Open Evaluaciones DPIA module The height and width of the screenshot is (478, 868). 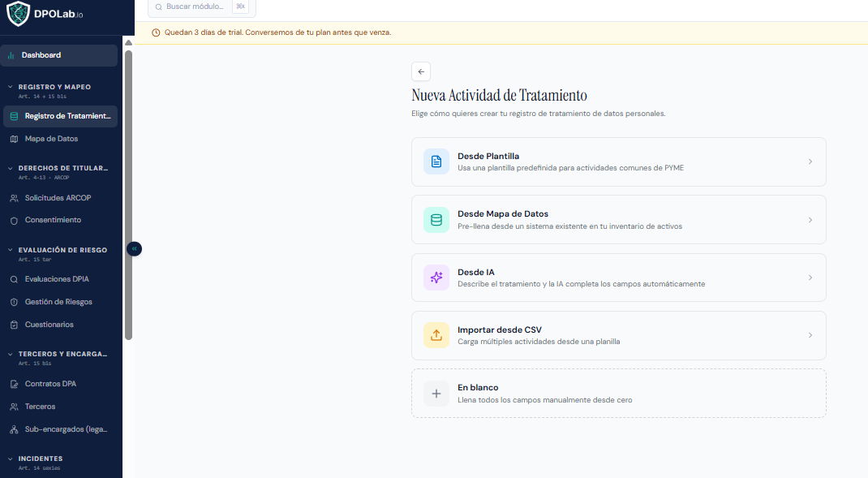point(60,279)
